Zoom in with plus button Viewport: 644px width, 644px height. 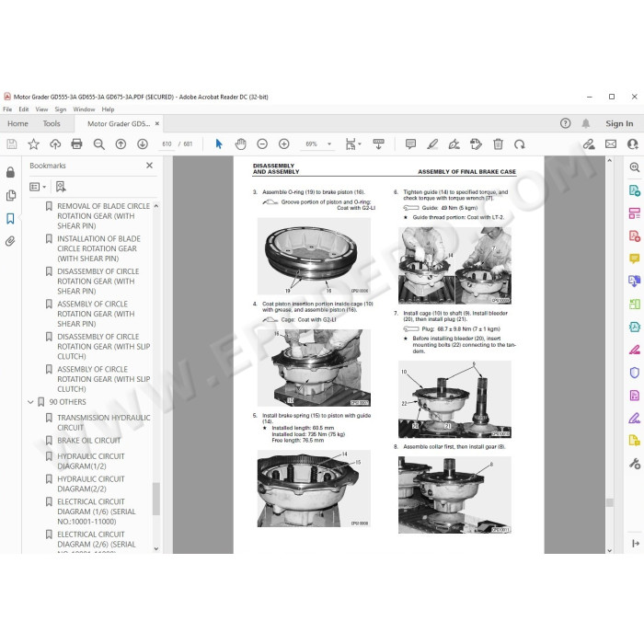pyautogui.click(x=283, y=144)
